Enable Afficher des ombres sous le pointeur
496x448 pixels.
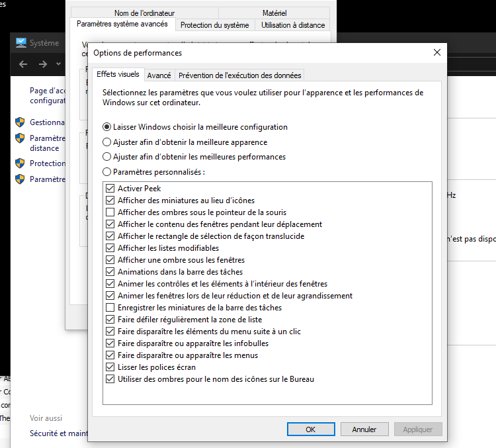(x=110, y=212)
